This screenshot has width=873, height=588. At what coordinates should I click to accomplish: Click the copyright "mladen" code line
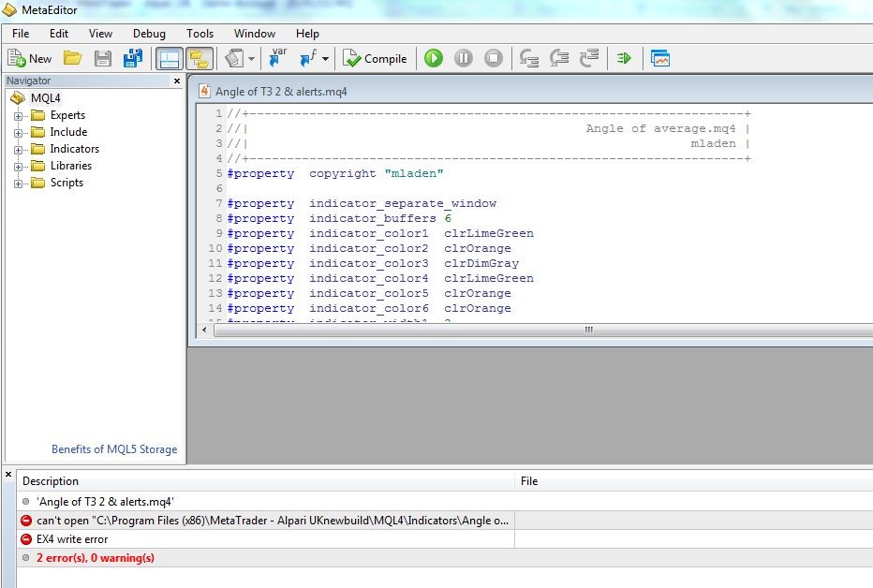click(x=334, y=173)
